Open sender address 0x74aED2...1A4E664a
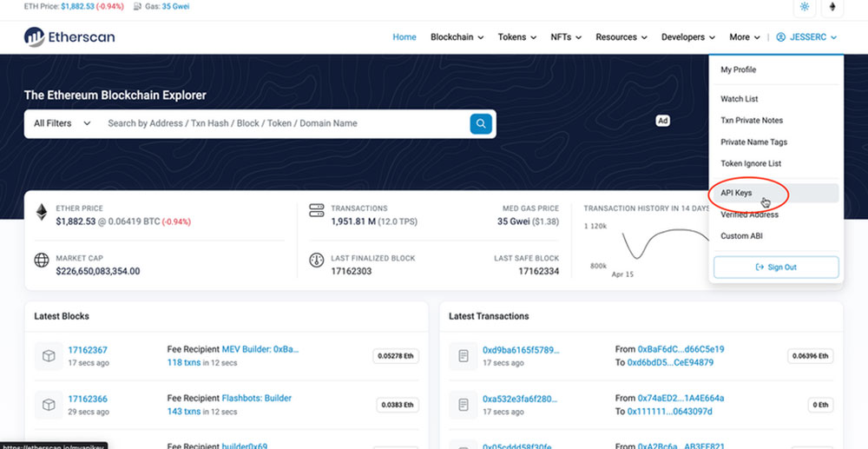The image size is (868, 449). (681, 398)
